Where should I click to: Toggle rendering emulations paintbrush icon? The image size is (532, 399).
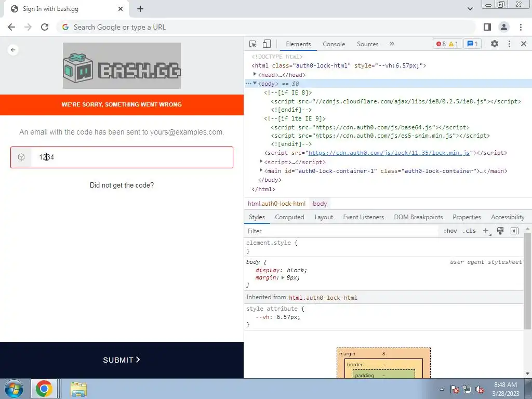(x=500, y=231)
